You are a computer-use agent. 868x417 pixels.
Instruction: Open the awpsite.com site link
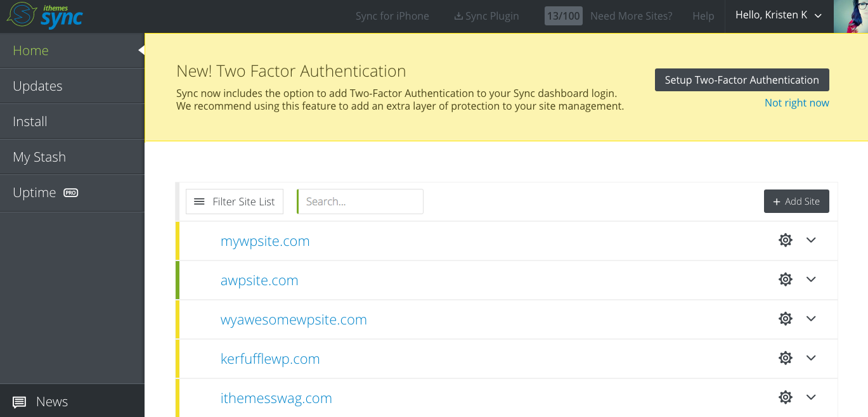(x=259, y=281)
